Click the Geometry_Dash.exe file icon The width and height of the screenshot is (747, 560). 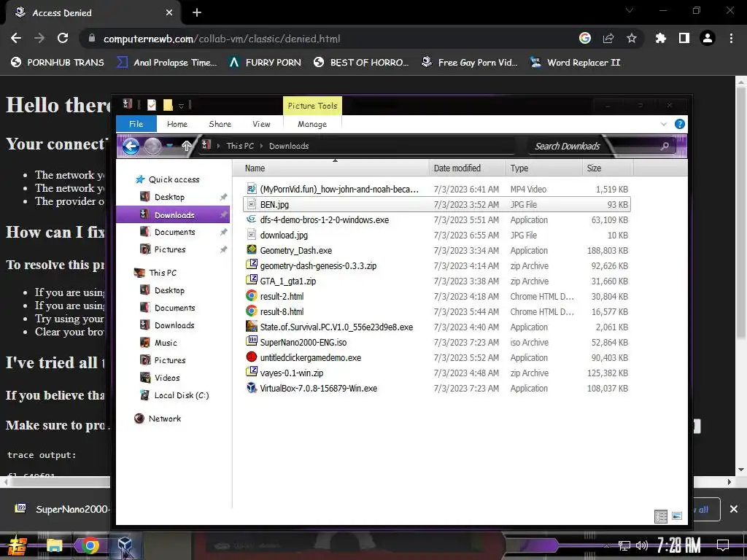pyautogui.click(x=252, y=250)
